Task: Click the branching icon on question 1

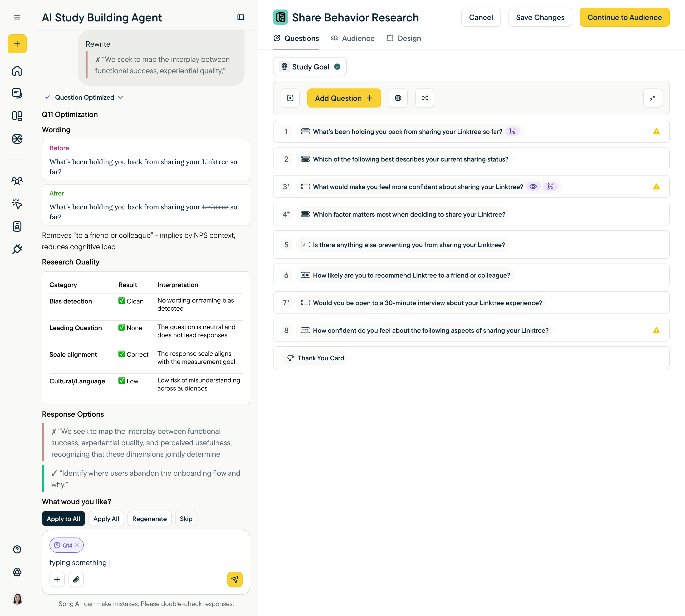Action: pos(512,131)
